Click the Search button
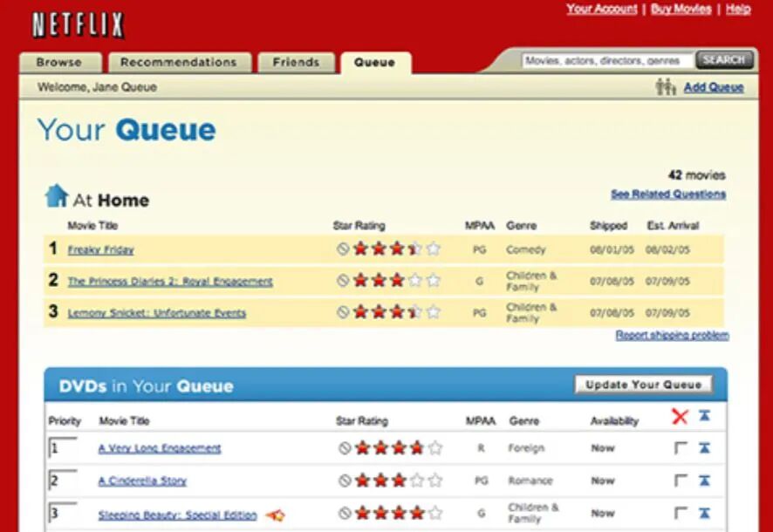Image resolution: width=773 pixels, height=532 pixels. (x=724, y=60)
